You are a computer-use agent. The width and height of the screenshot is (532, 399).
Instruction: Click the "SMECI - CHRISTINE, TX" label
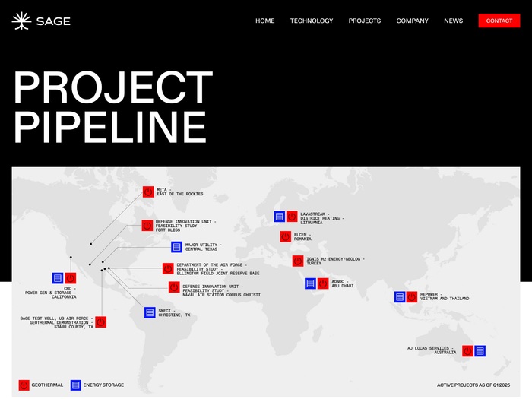(174, 313)
